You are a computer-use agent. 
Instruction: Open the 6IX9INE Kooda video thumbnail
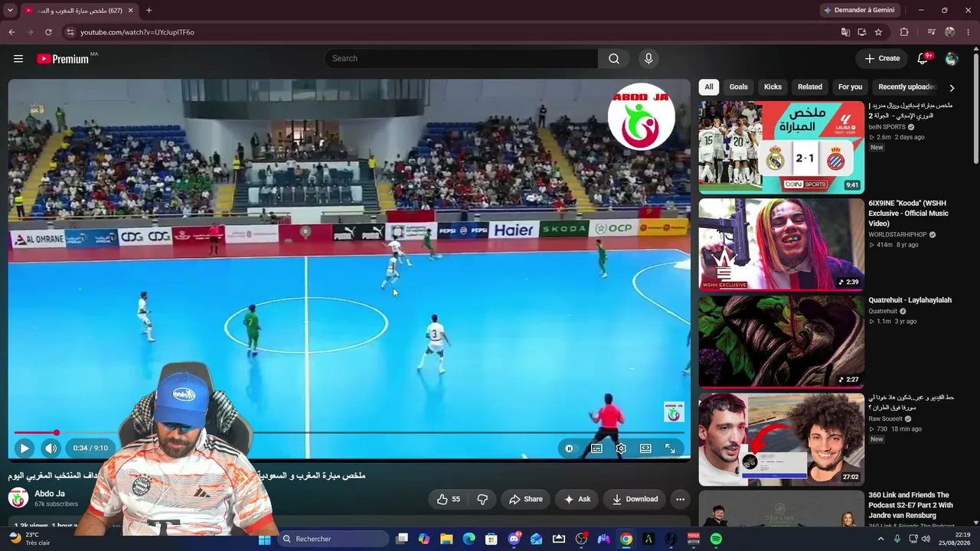point(781,245)
